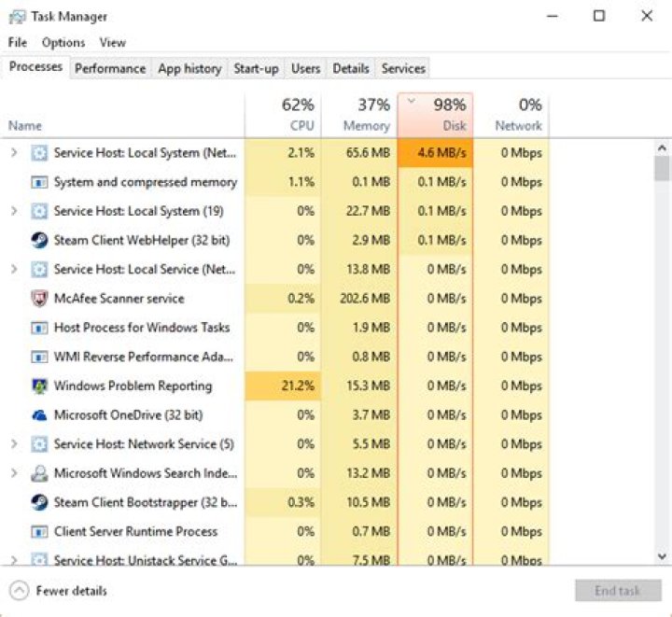Click the Fewer details circle arrow icon
This screenshot has width=672, height=617.
[20, 591]
